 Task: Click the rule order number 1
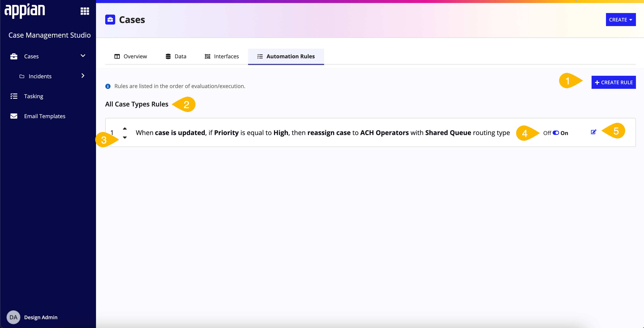(112, 133)
